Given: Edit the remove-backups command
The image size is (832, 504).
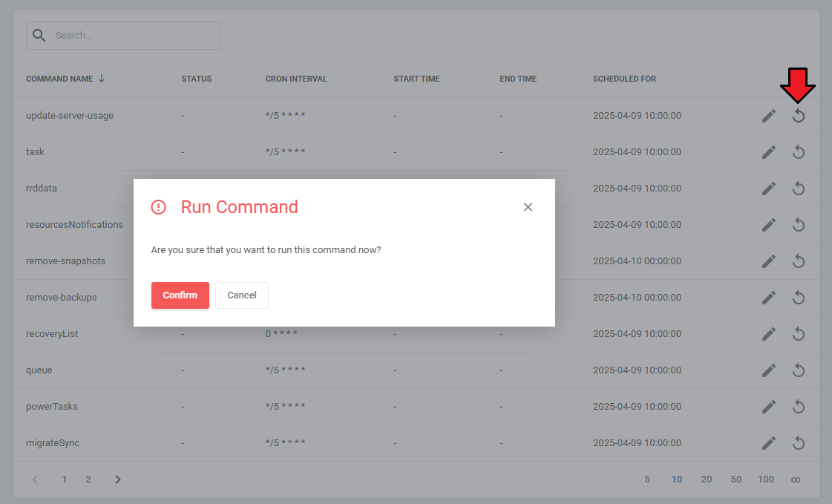Looking at the screenshot, I should [x=769, y=298].
